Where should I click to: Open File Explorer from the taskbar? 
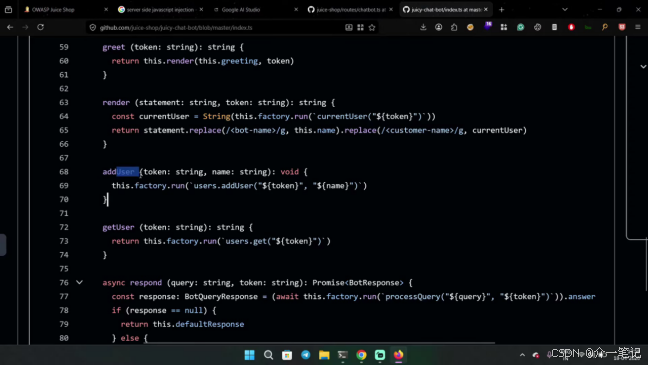pyautogui.click(x=324, y=355)
